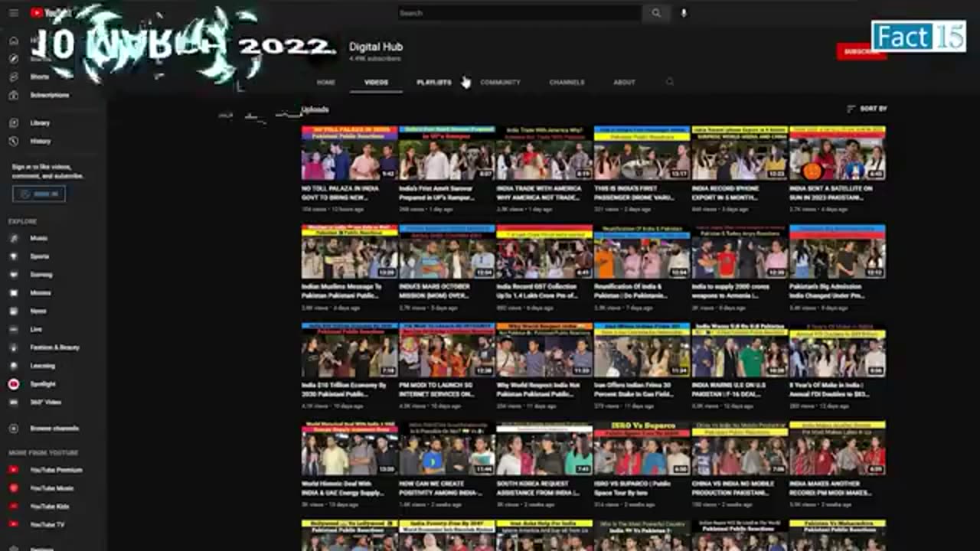
Task: Click 'HOW CAN WE CREATE POSITIVITY' video title
Action: (441, 488)
